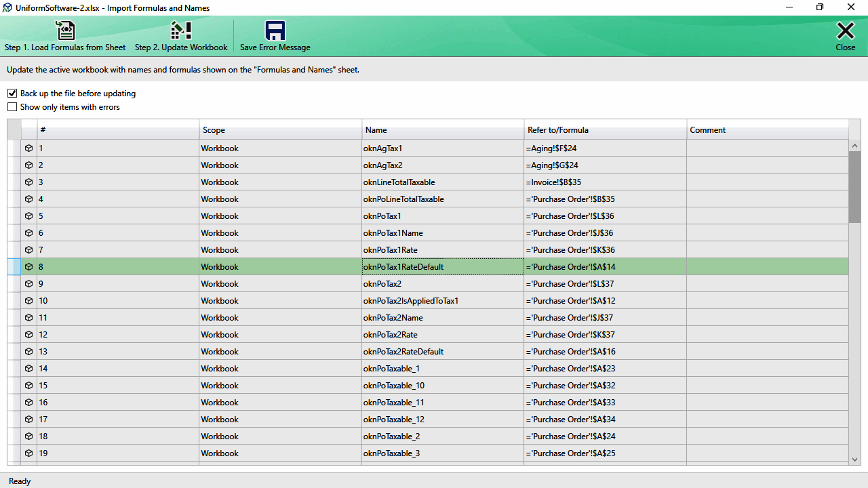Select the oknAgTax1 row name cell

(x=443, y=148)
